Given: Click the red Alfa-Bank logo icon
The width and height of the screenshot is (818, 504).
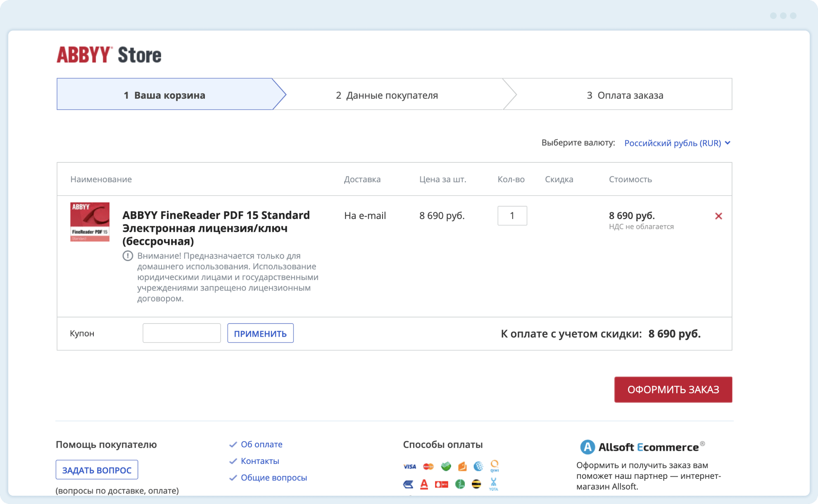Looking at the screenshot, I should (424, 484).
